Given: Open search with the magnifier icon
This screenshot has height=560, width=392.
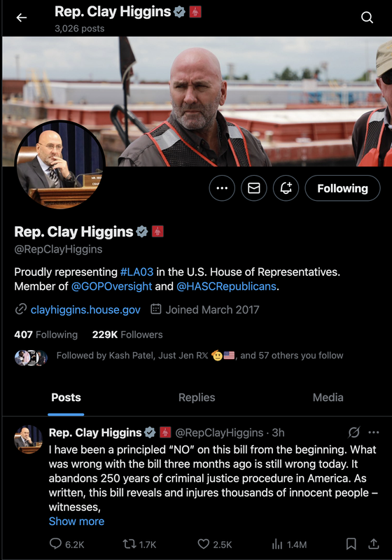Looking at the screenshot, I should pyautogui.click(x=367, y=17).
